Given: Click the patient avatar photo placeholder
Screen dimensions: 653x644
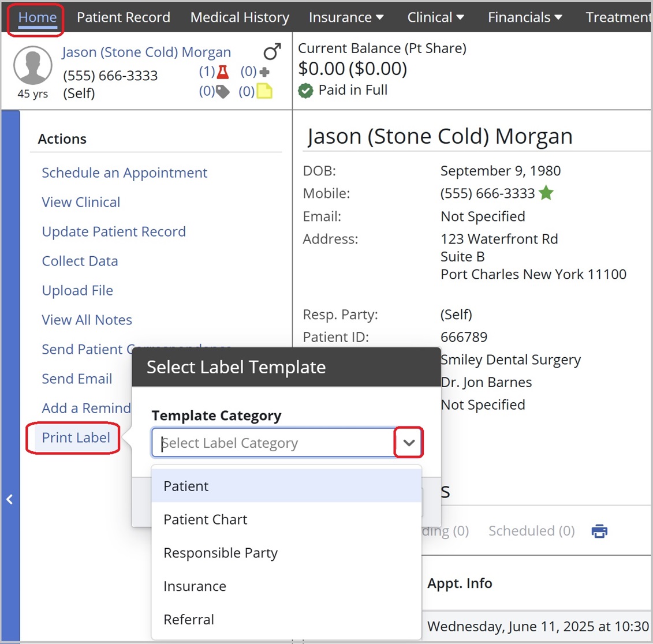Looking at the screenshot, I should [x=33, y=65].
